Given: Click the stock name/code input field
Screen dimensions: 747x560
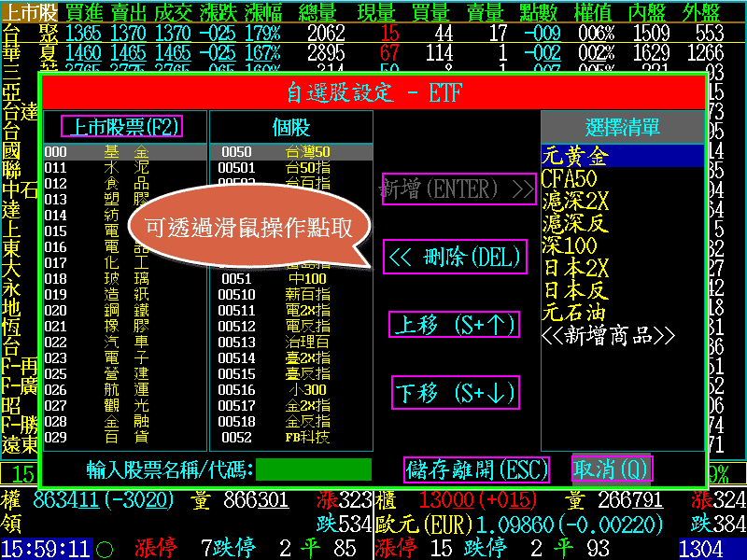Looking at the screenshot, I should point(314,469).
